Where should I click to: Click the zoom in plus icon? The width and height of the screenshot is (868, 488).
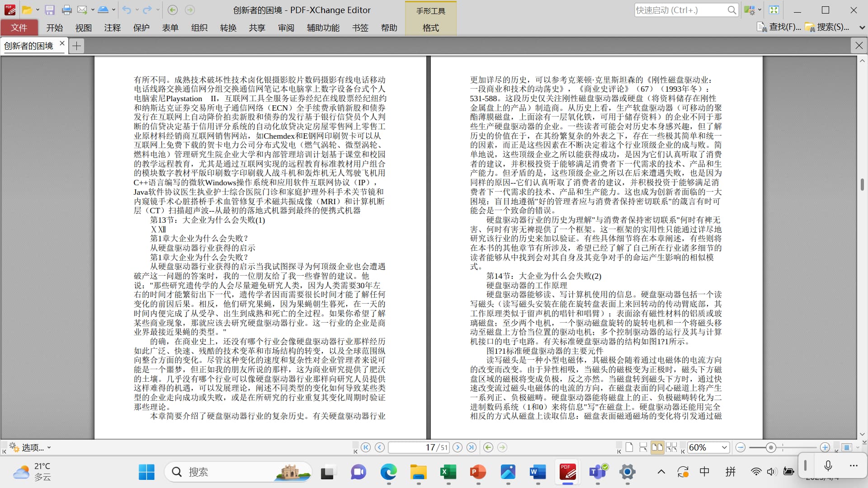(825, 447)
